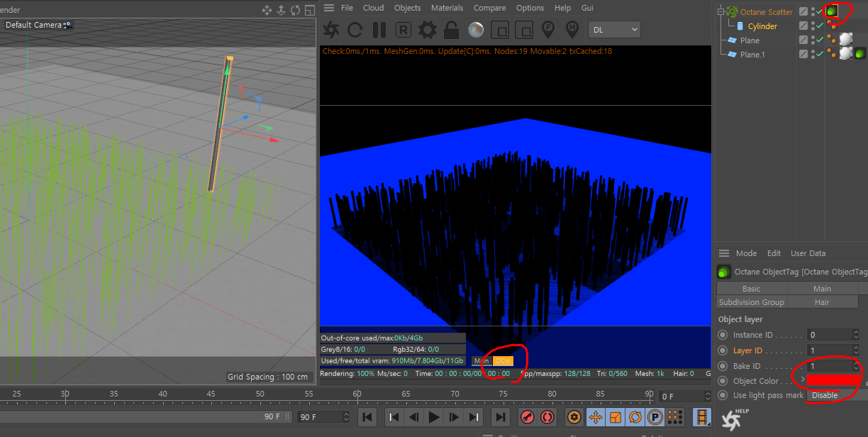The height and width of the screenshot is (437, 868).
Task: Toggle the Plane.1 enable checkmark
Action: pos(820,55)
